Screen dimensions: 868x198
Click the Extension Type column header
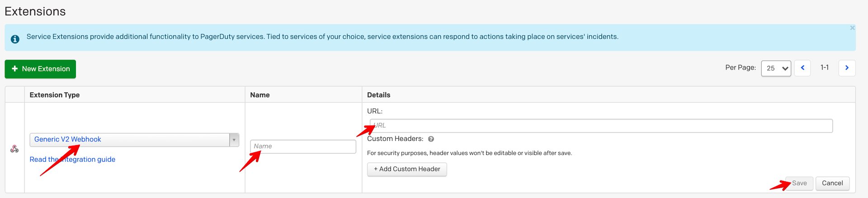pos(55,95)
